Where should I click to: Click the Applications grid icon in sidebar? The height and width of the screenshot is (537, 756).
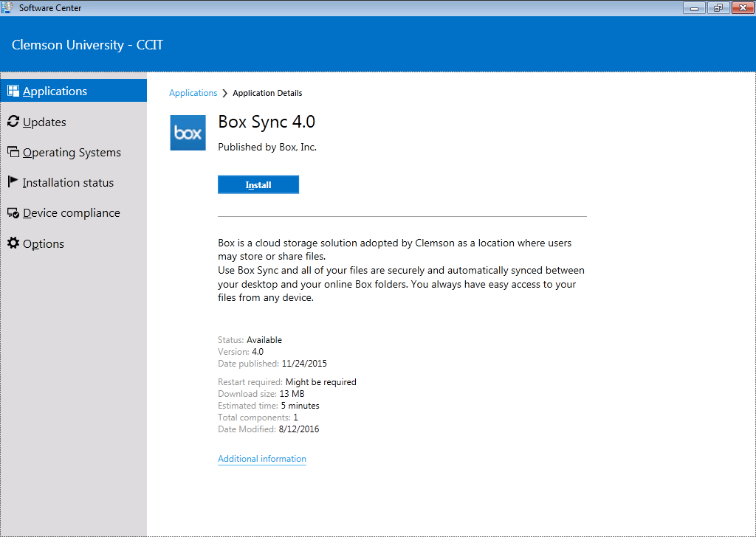(13, 91)
